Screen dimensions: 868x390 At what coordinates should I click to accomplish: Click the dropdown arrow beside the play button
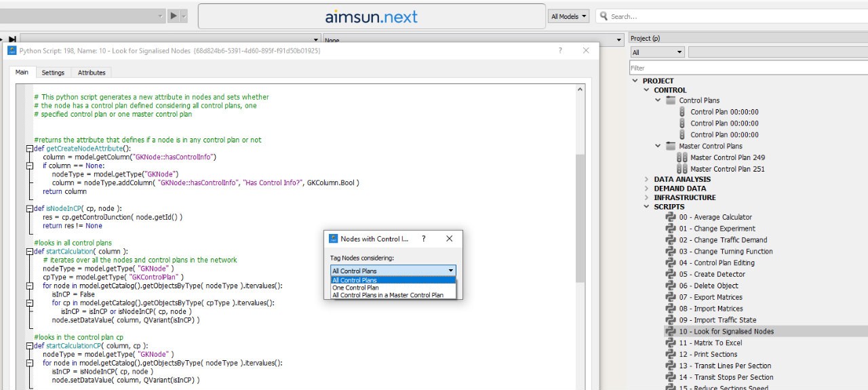click(184, 15)
